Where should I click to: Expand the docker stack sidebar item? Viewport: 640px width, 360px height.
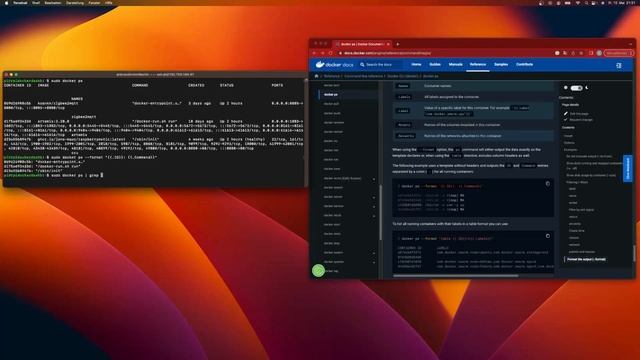click(374, 216)
